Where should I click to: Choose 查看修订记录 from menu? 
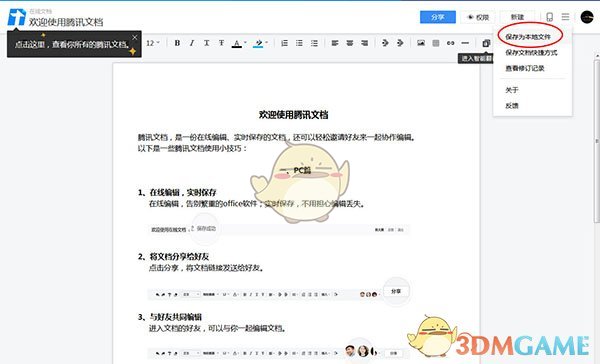(525, 68)
